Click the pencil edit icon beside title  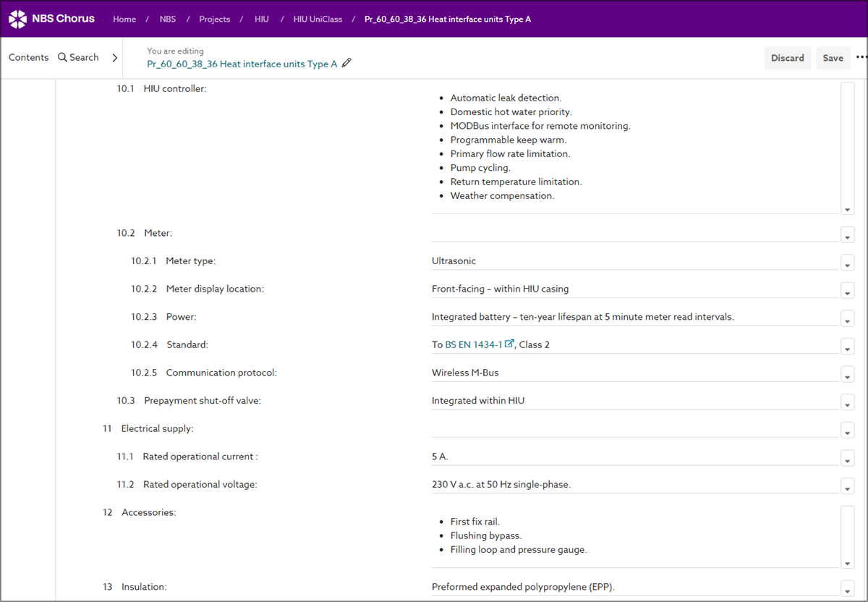[x=346, y=64]
